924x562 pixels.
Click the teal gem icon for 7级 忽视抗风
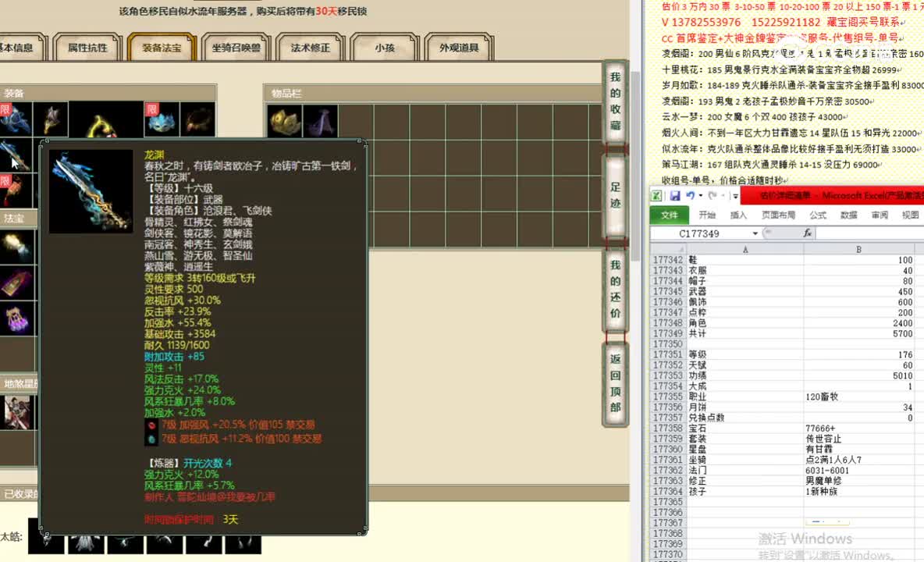tap(151, 439)
